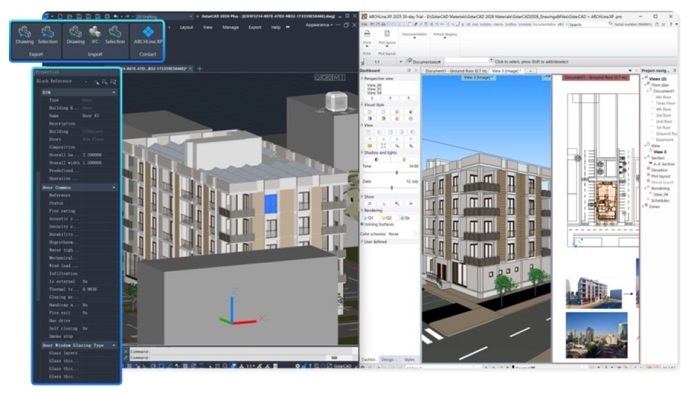Collapse the BIM properties section
Screen dimensions: 700x393
114,92
